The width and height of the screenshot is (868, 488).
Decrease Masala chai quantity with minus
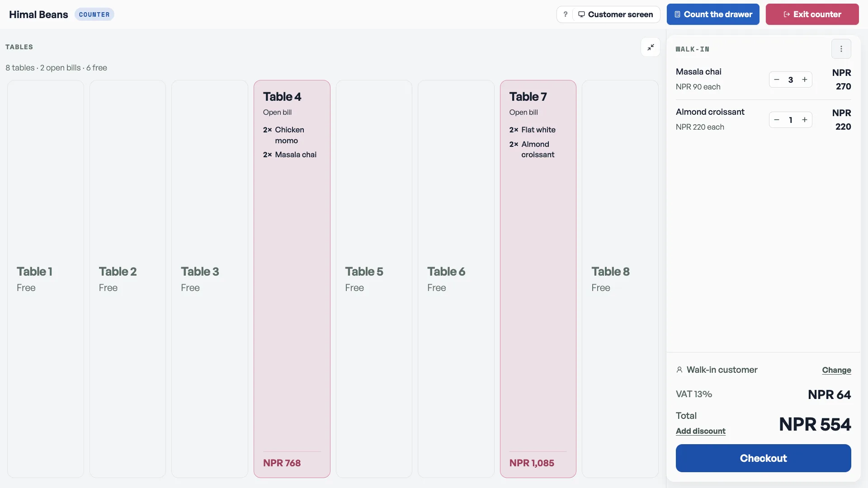click(x=777, y=80)
